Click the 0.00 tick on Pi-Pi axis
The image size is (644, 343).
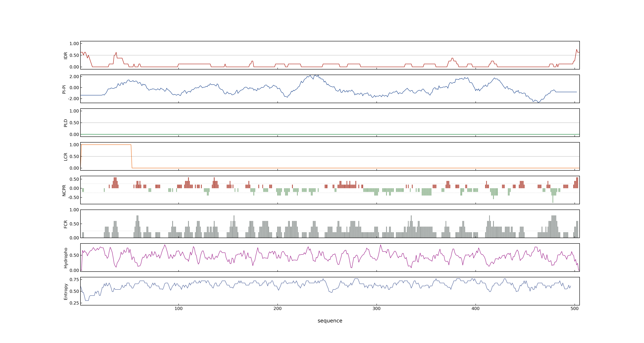[x=74, y=88]
